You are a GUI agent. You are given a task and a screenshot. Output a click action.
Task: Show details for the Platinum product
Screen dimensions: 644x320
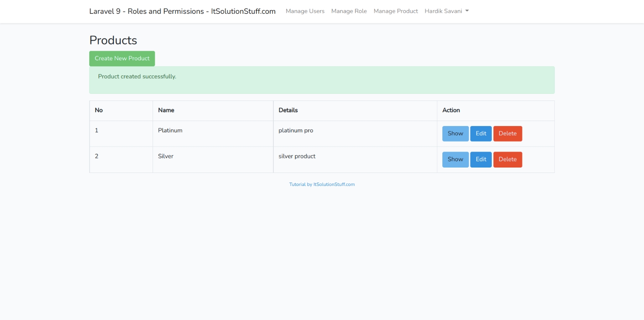tap(455, 134)
